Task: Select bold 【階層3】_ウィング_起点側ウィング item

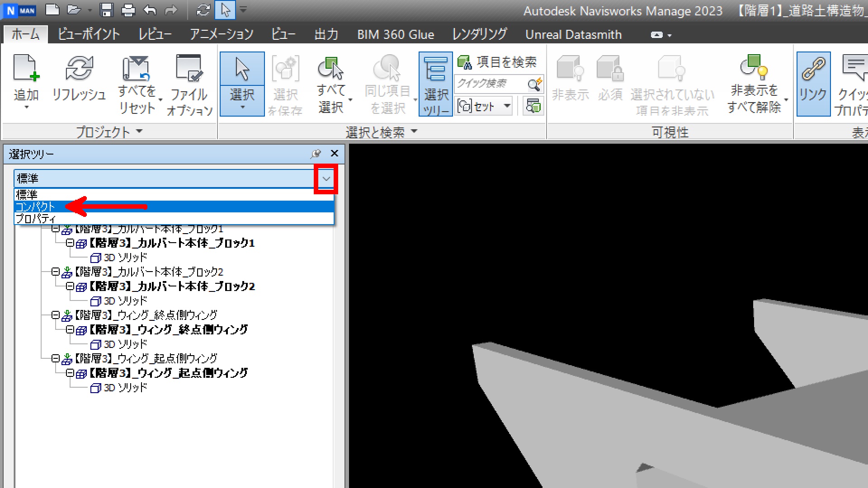Action: (x=168, y=373)
